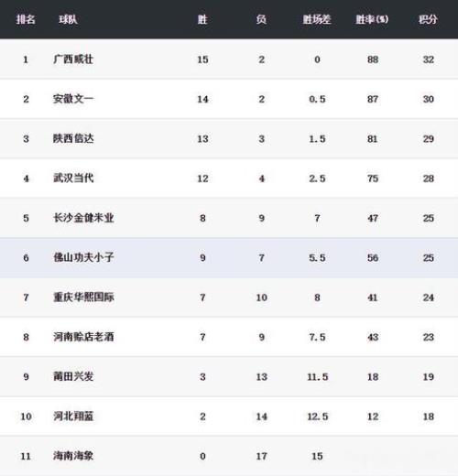Click the 胜率(%) column header
Image resolution: width=458 pixels, height=476 pixels.
tap(372, 19)
